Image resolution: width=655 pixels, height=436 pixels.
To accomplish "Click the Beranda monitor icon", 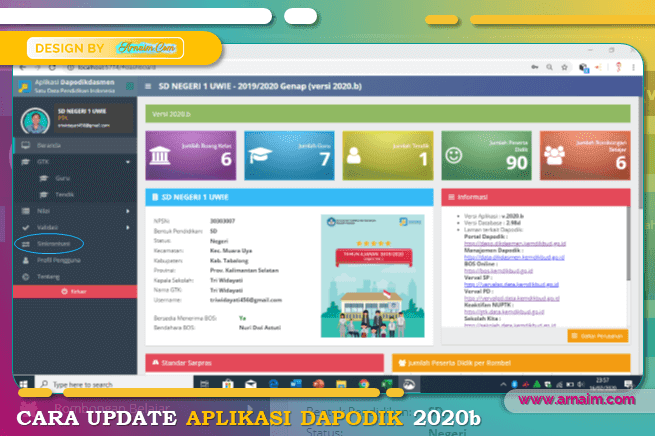I will point(26,145).
